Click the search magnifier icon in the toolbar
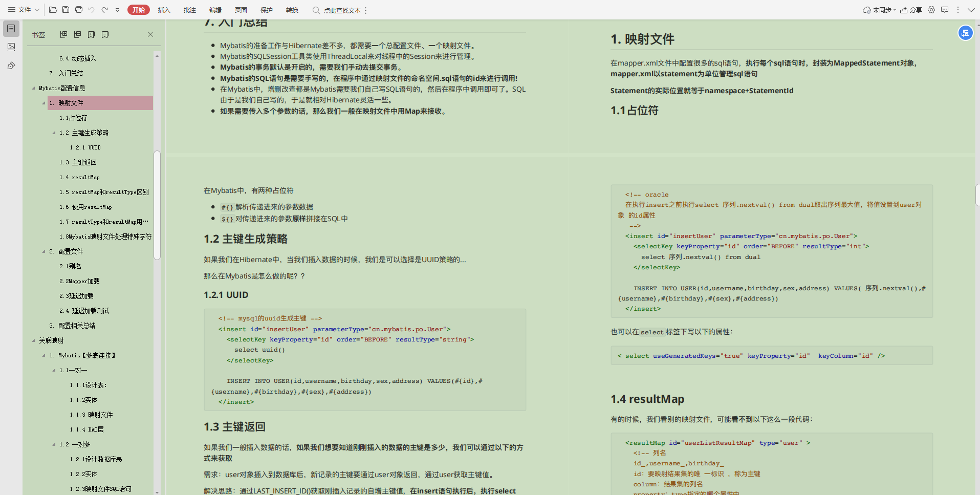The width and height of the screenshot is (980, 495). [x=316, y=10]
